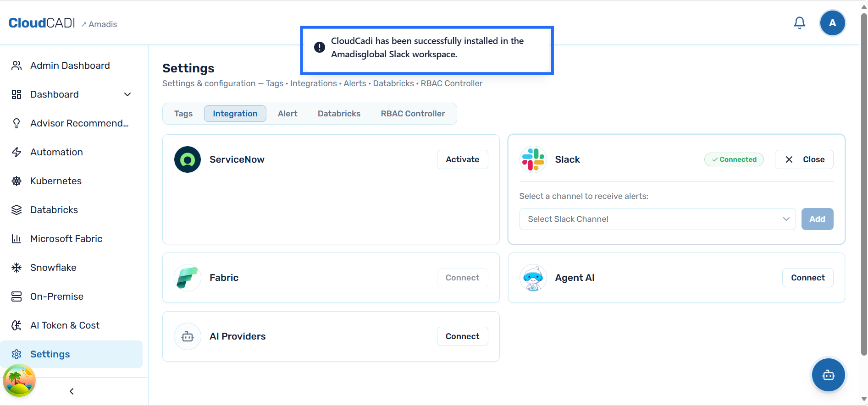
Task: Click the Settings page heading
Action: [188, 68]
